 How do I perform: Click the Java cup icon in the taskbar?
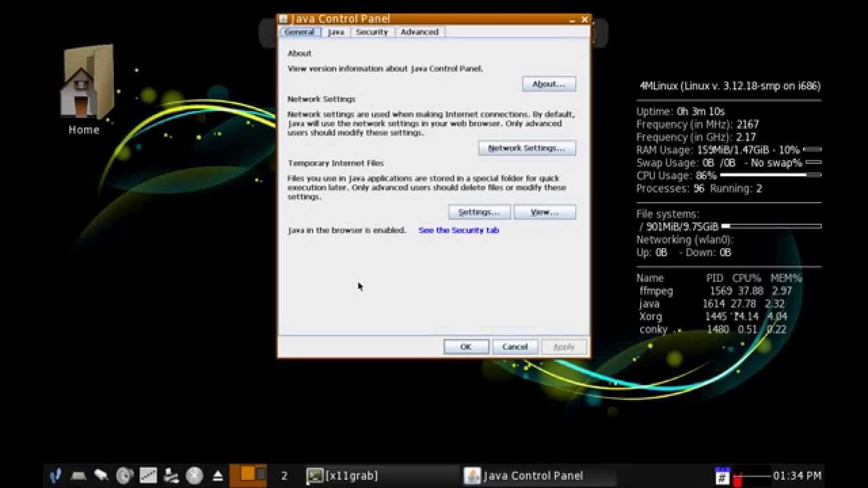pyautogui.click(x=472, y=476)
